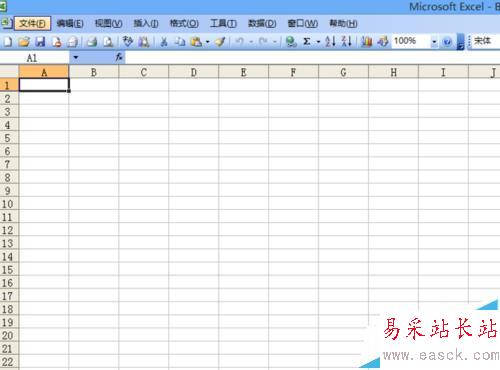Click the Name Box showing A1
Image resolution: width=500 pixels, height=370 pixels.
click(35, 58)
